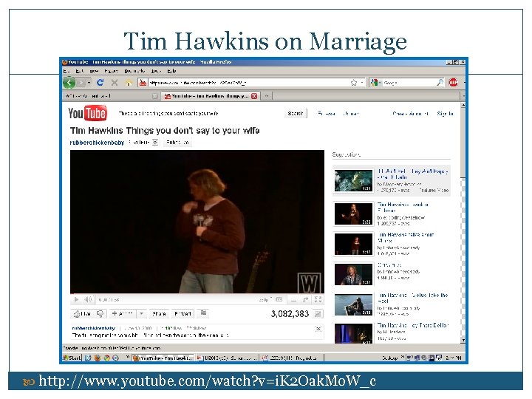Screen dimensions: 532x399
Task: Click the dislike thumbs-down icon
Action: point(100,314)
